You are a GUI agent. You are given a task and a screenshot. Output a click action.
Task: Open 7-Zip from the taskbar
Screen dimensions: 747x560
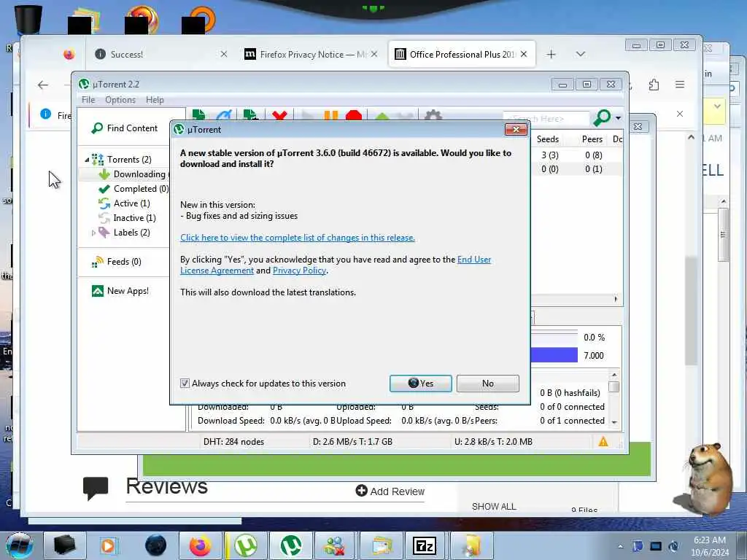(x=425, y=545)
